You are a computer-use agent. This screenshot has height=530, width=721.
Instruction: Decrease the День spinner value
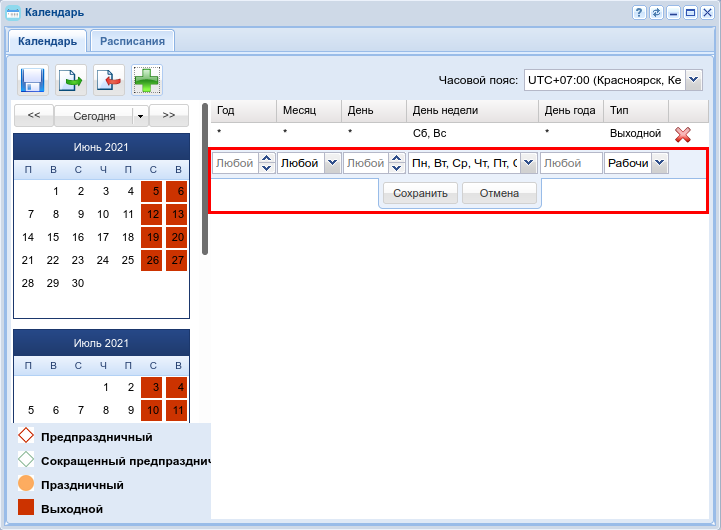tap(397, 168)
